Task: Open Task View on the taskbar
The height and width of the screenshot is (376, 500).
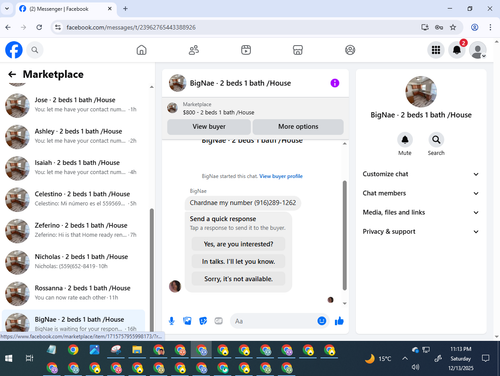Action: coord(29,358)
